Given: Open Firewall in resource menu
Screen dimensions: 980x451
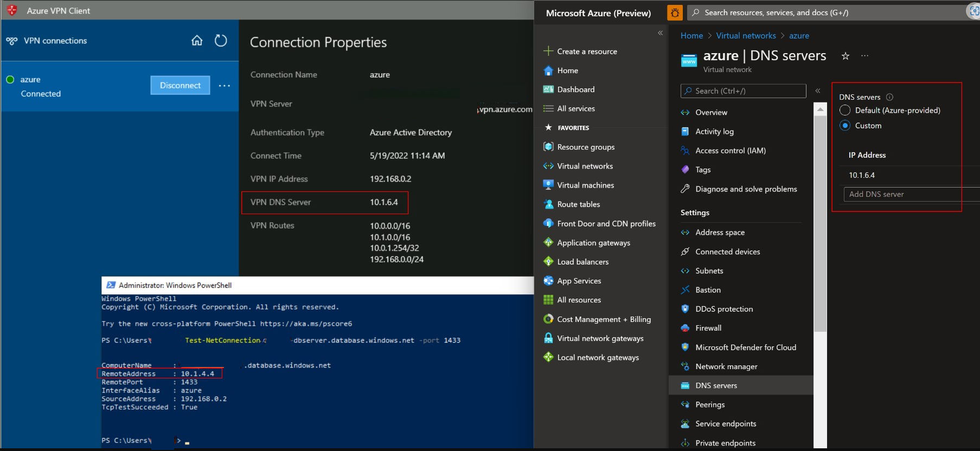Looking at the screenshot, I should click(x=708, y=328).
